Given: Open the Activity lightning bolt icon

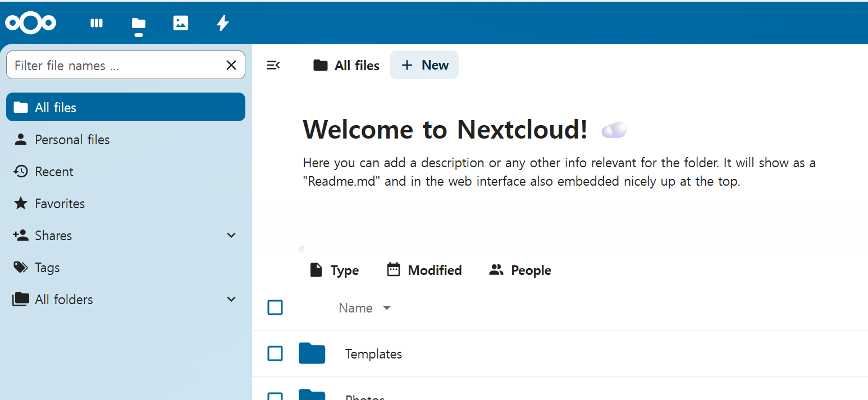Looking at the screenshot, I should point(223,23).
